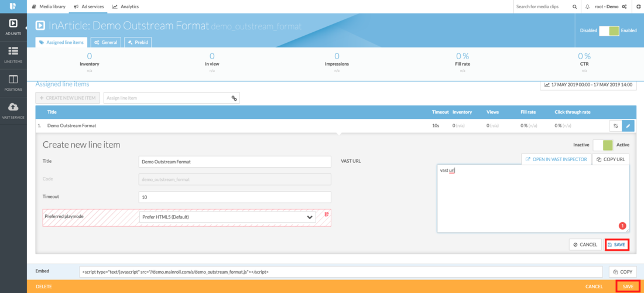Click the app logo in top-left corner
Viewport: 644px width, 293px height.
click(x=13, y=6)
